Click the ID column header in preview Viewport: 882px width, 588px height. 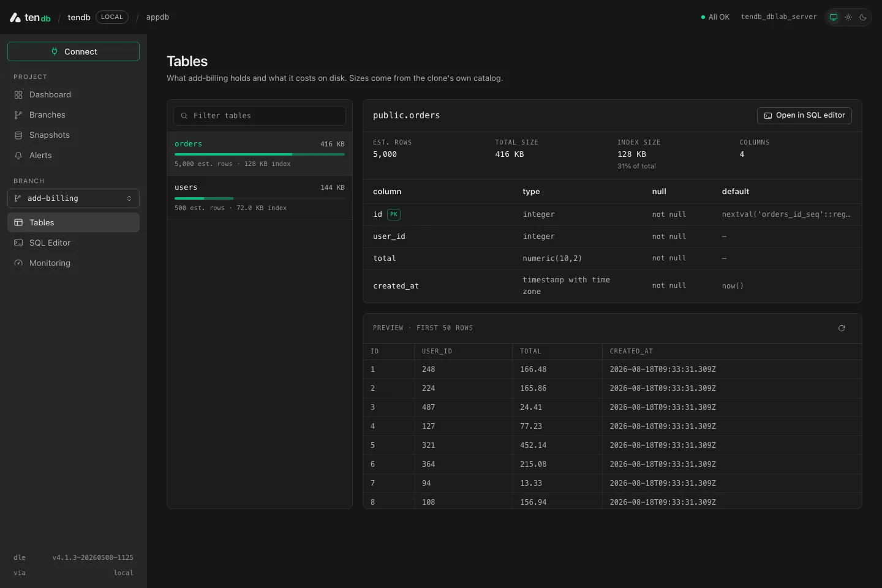point(375,352)
